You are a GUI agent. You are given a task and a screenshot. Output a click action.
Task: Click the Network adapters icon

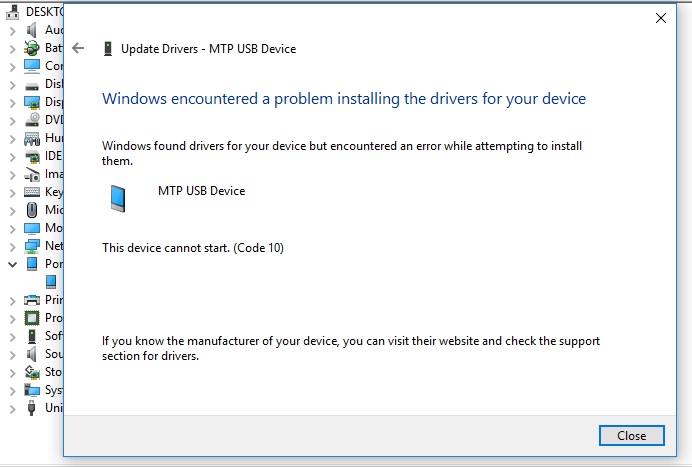coord(31,246)
